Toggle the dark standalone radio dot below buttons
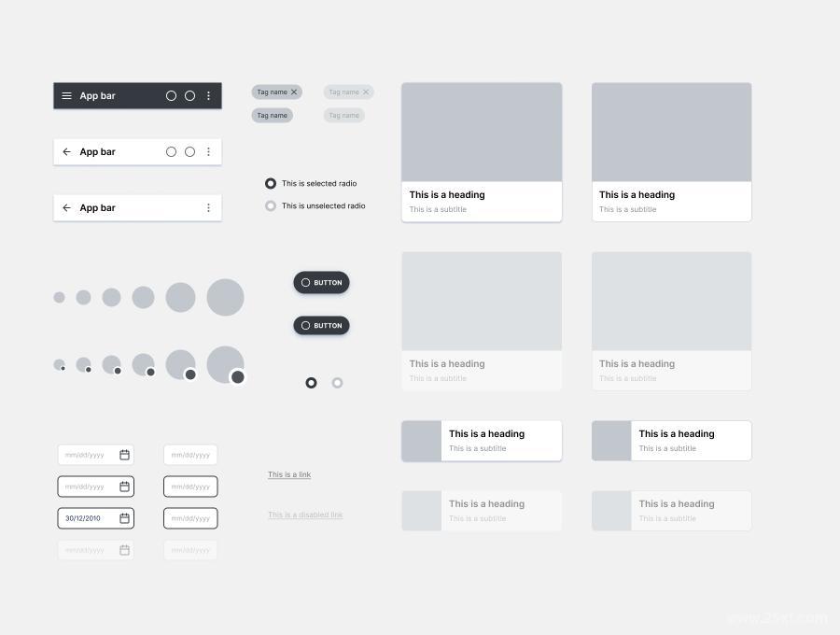 click(311, 383)
